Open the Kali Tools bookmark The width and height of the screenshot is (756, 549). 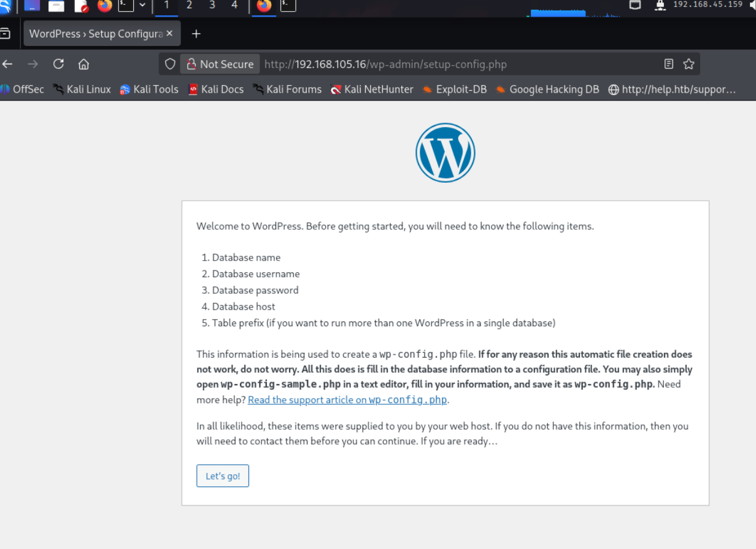coord(148,90)
